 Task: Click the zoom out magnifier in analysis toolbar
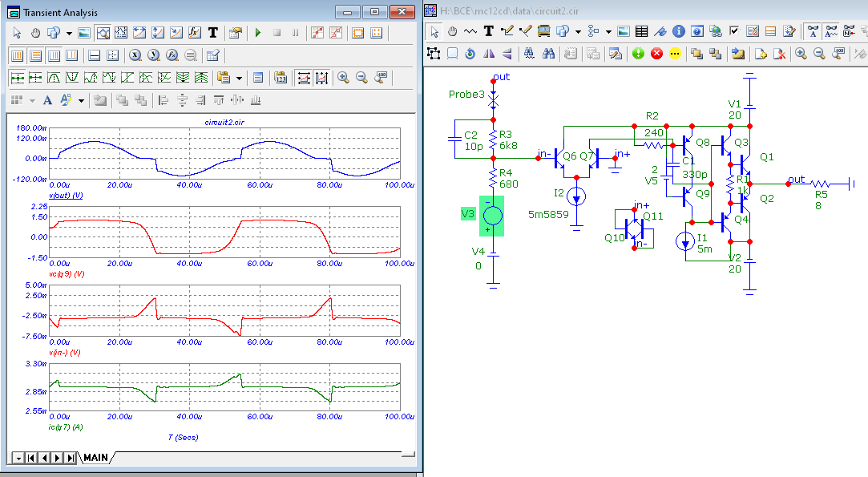coord(361,78)
